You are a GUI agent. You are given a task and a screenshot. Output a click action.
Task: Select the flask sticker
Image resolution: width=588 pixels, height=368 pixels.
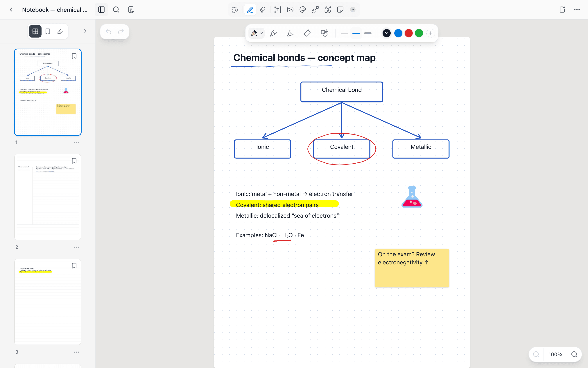point(412,197)
